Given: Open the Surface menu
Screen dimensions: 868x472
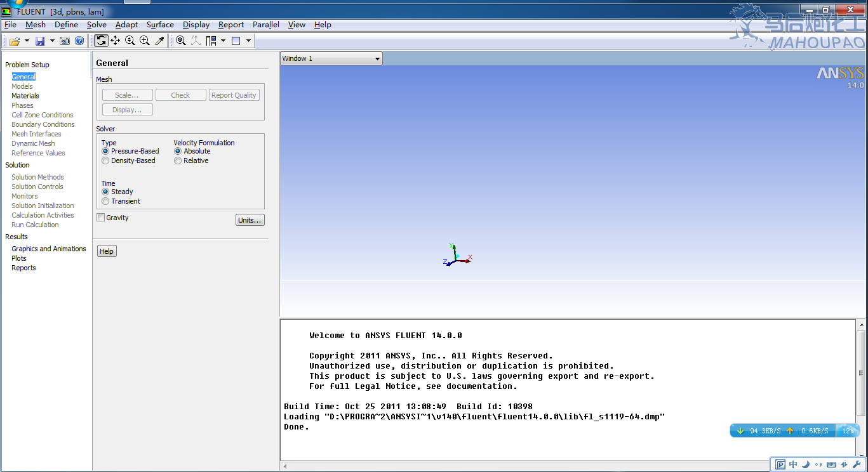Looking at the screenshot, I should point(160,25).
